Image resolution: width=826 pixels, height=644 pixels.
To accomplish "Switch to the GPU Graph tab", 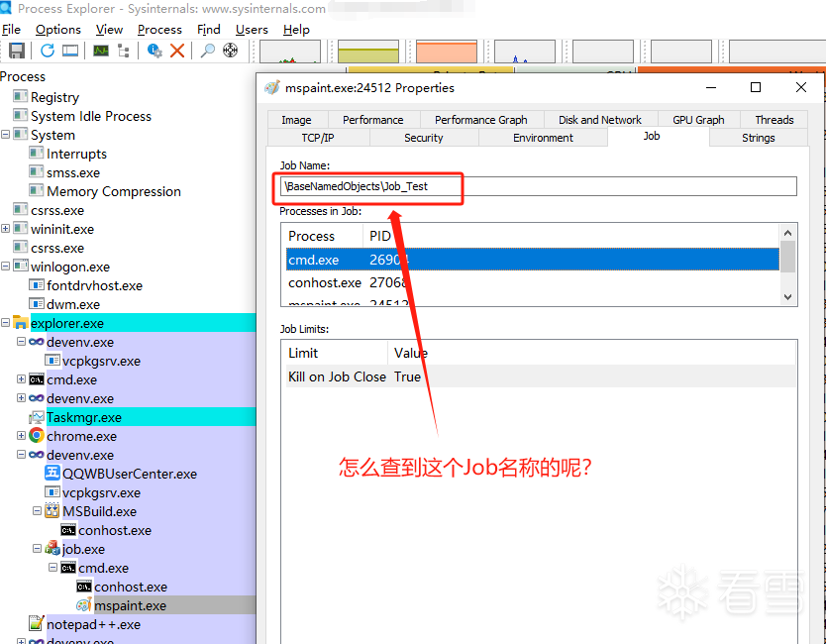I will point(698,120).
